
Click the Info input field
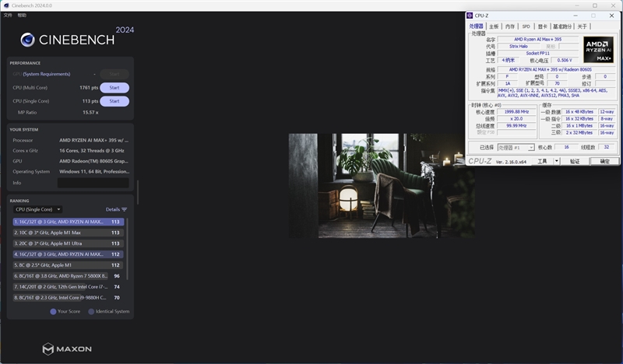point(93,183)
